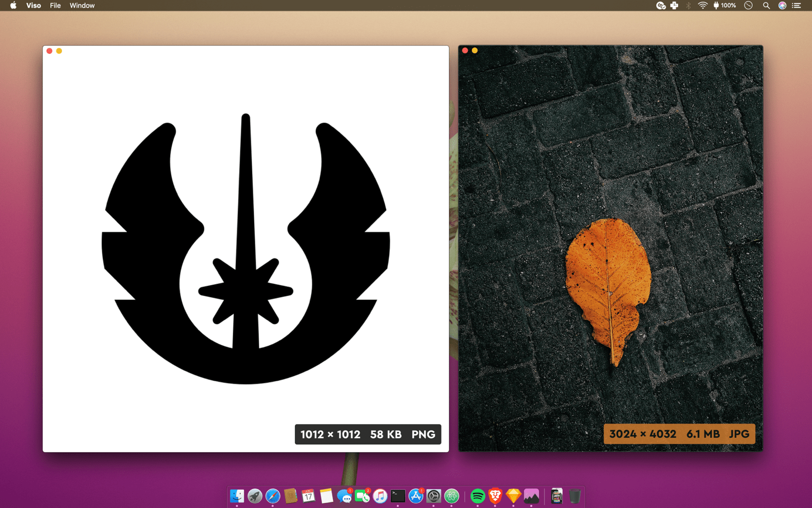Open Notification Center list icon

797,6
